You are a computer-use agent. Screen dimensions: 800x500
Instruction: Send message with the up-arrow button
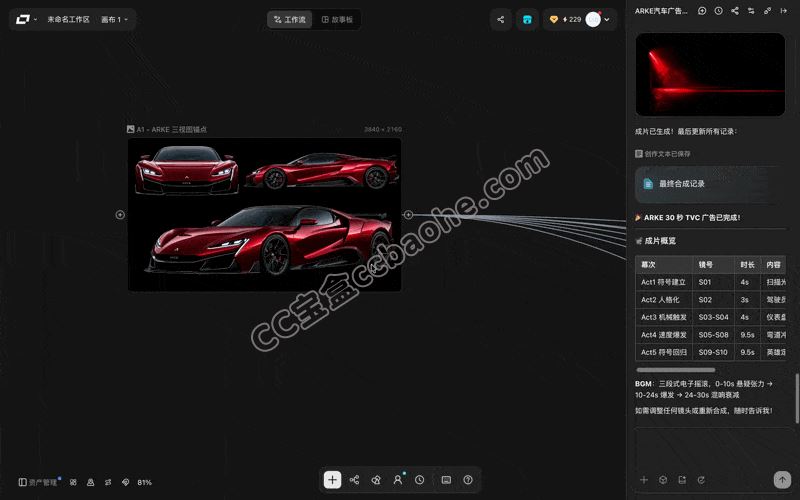point(782,480)
